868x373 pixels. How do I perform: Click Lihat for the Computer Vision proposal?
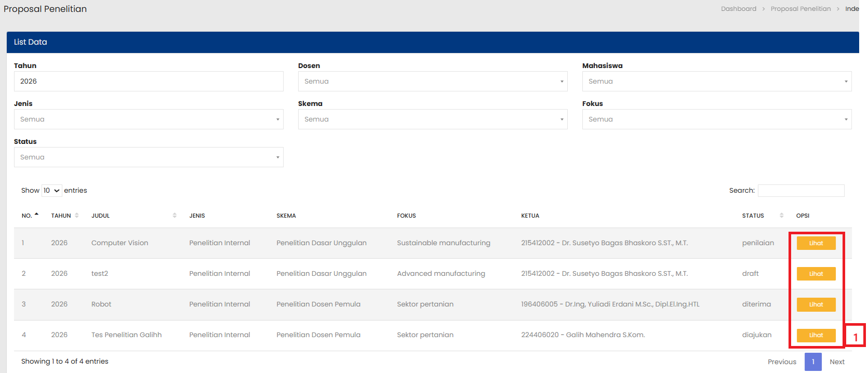(x=816, y=243)
